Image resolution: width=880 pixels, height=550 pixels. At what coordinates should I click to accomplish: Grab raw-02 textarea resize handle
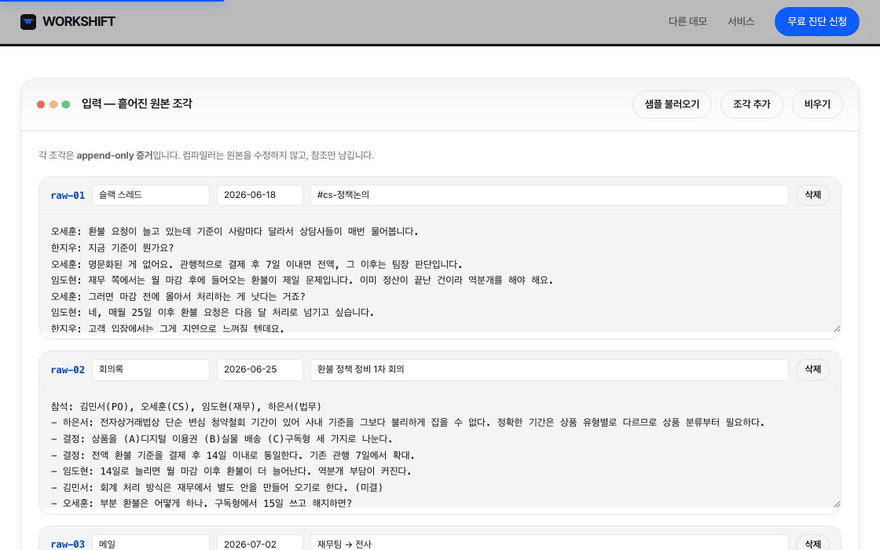pyautogui.click(x=836, y=504)
